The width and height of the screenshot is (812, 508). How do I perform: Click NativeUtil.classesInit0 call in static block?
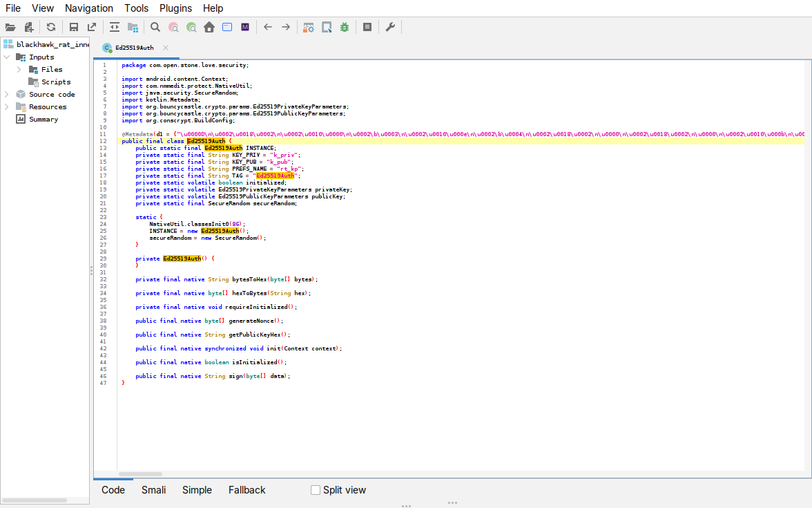coord(197,224)
